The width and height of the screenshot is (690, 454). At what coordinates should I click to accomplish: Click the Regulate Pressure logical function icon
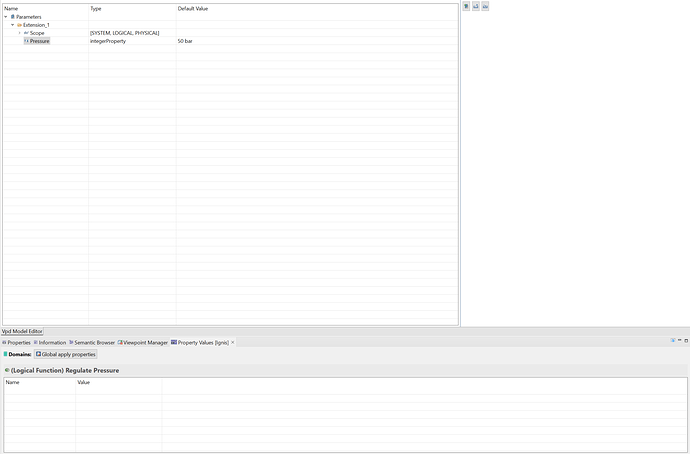pos(7,370)
